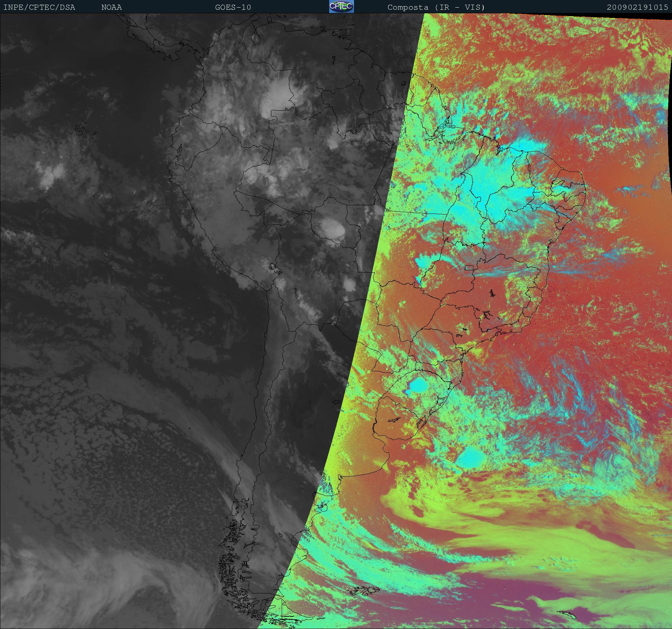Click the Composta (IR - VIS) title

coord(436,7)
